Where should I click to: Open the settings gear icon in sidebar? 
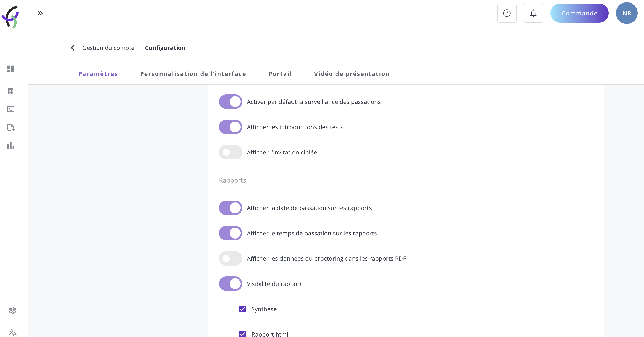point(12,310)
